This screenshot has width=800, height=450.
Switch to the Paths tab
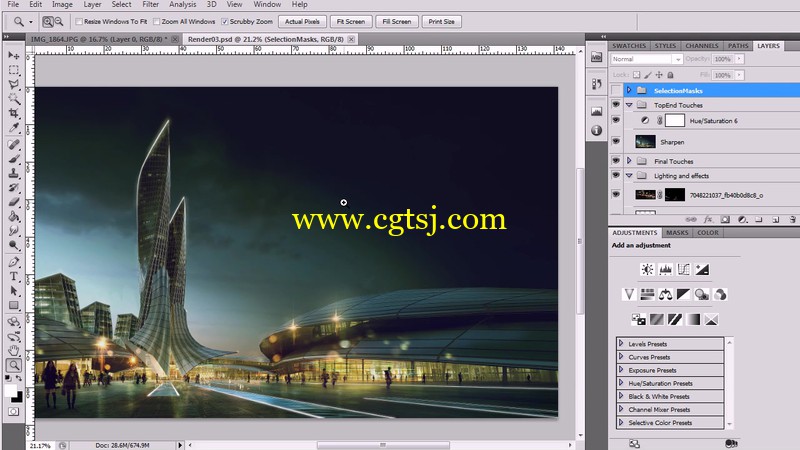738,46
